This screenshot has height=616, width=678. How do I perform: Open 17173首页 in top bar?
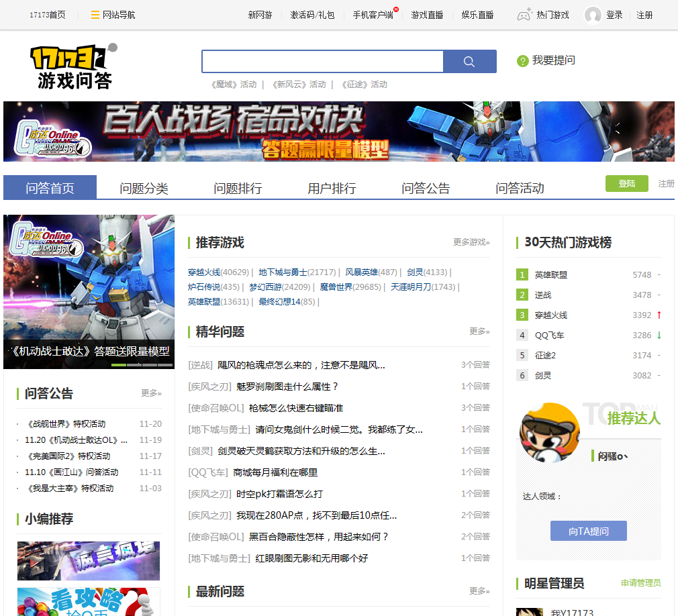pyautogui.click(x=48, y=15)
